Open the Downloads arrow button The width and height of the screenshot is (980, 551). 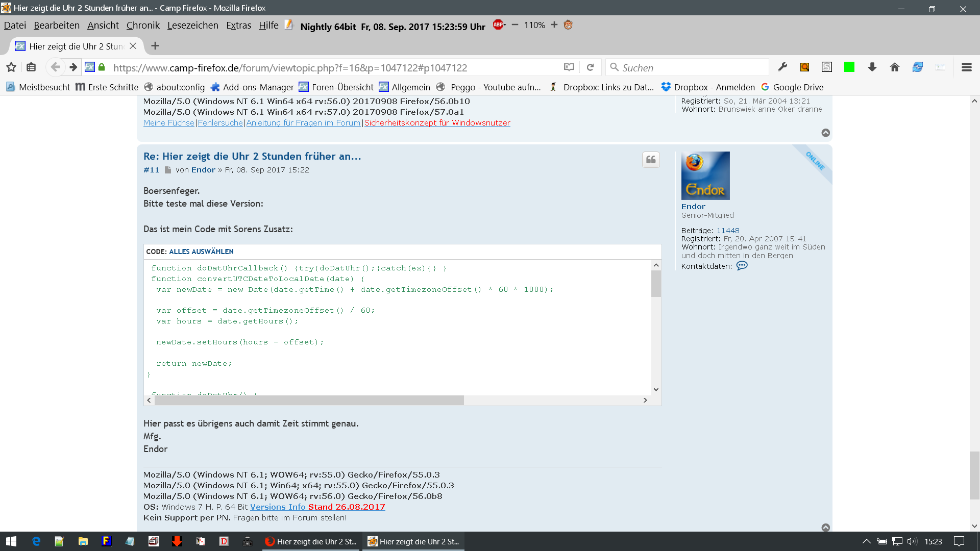(x=872, y=67)
